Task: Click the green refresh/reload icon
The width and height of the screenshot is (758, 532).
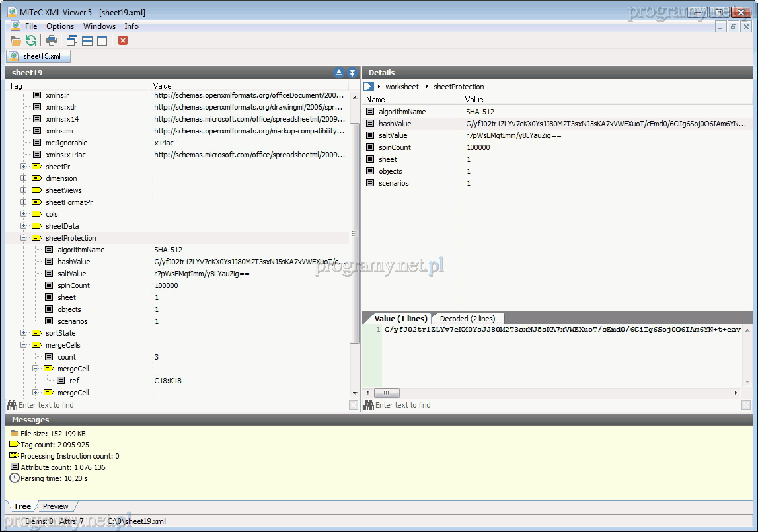Action: [x=31, y=41]
